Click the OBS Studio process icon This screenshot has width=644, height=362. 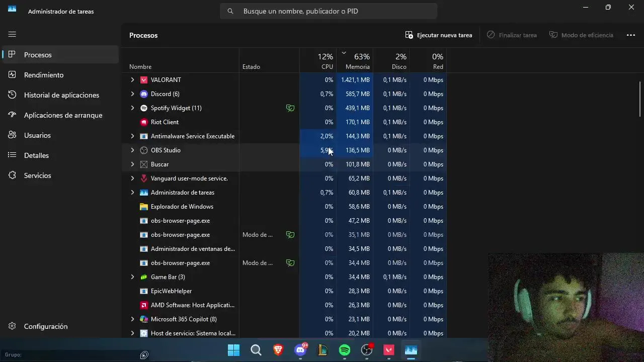[x=144, y=150]
